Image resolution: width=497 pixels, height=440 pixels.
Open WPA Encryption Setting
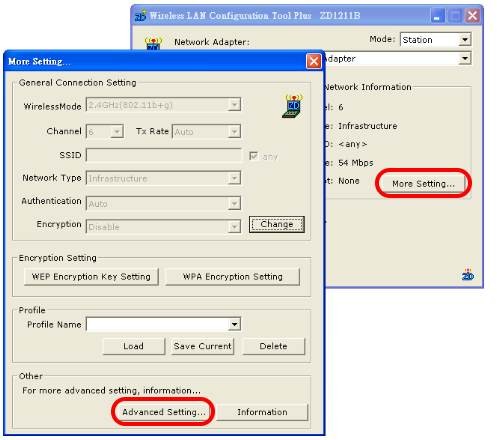[x=233, y=277]
